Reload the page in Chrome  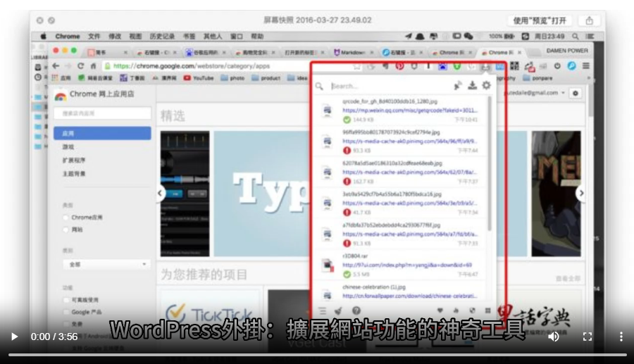(80, 66)
